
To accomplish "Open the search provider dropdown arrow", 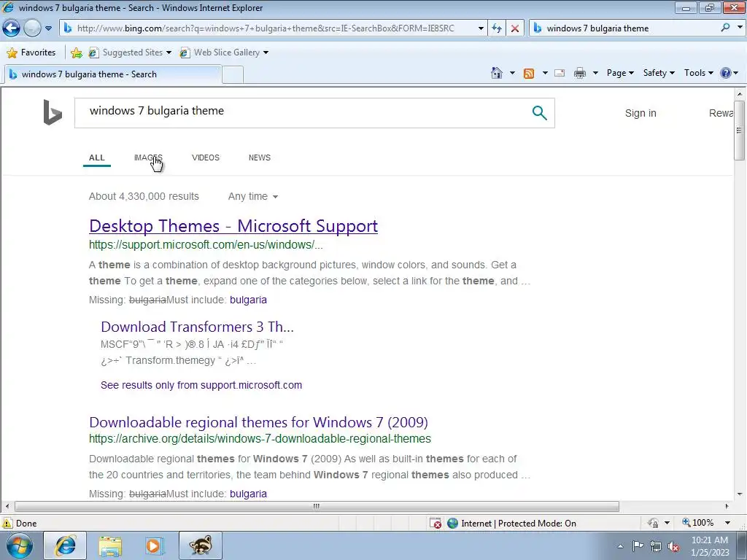I will click(740, 28).
